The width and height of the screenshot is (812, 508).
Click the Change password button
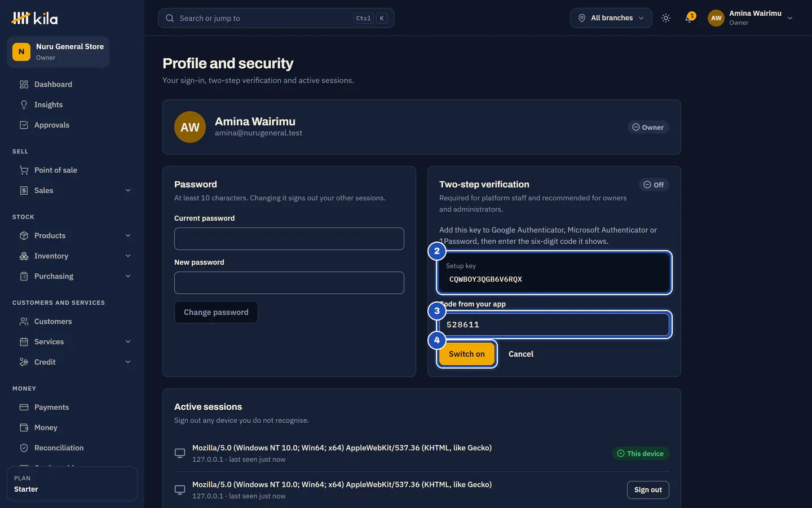(x=216, y=312)
